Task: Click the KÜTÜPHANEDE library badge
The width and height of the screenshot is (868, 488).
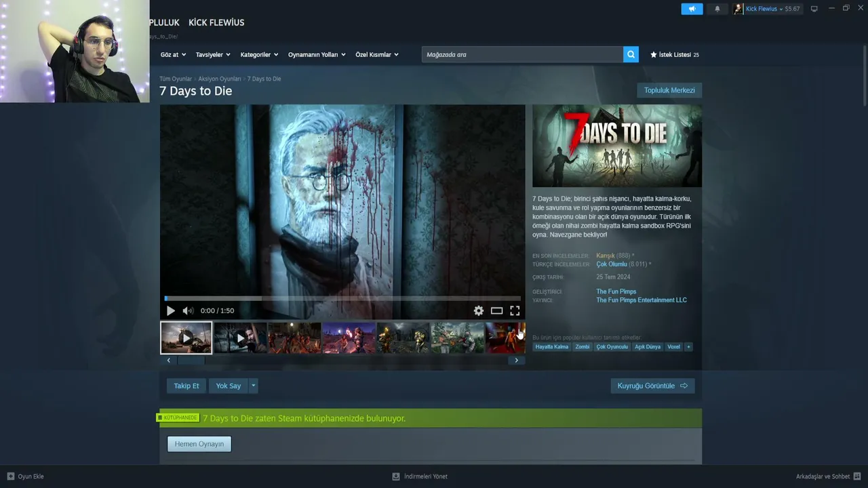Action: pyautogui.click(x=178, y=418)
